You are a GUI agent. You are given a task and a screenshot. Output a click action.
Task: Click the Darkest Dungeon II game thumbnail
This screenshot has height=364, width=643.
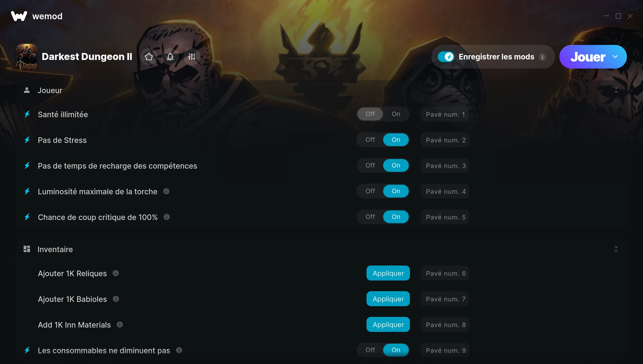27,57
